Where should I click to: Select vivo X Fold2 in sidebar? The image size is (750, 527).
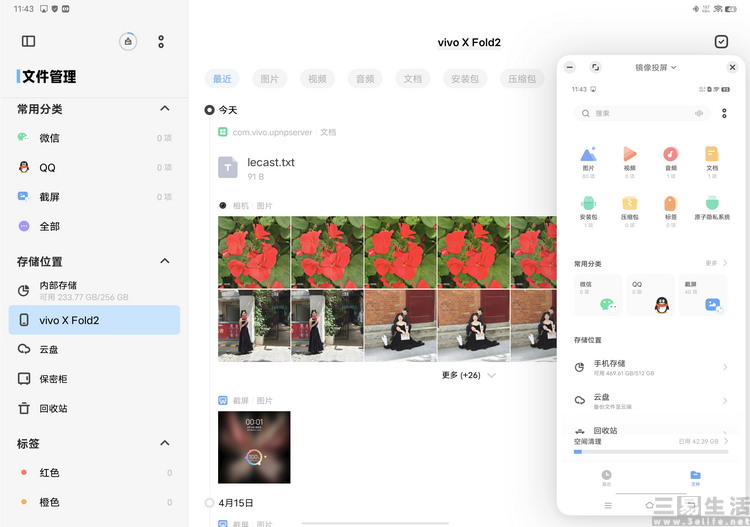[94, 320]
